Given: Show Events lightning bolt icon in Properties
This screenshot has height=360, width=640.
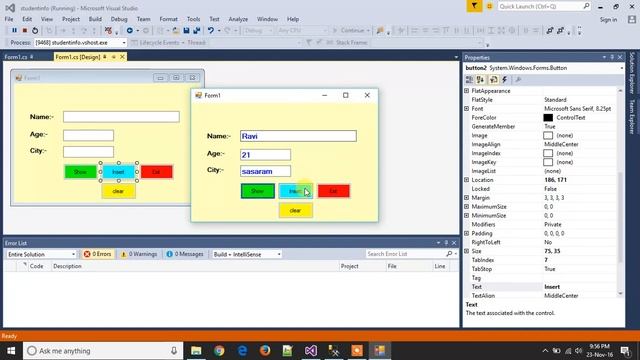Looking at the screenshot, I should pyautogui.click(x=505, y=80).
